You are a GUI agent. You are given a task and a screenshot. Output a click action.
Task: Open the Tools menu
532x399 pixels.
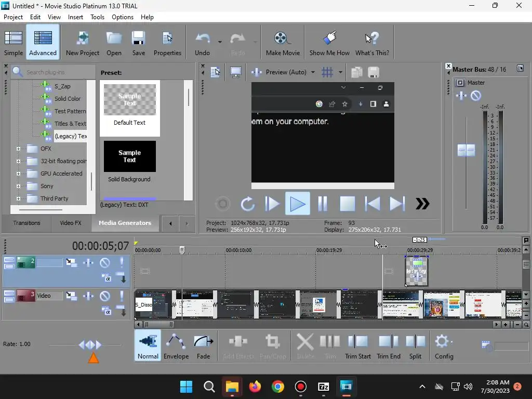click(97, 17)
